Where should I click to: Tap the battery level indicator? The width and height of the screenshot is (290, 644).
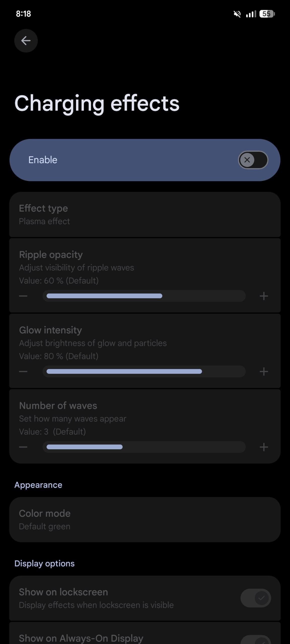[x=267, y=14]
